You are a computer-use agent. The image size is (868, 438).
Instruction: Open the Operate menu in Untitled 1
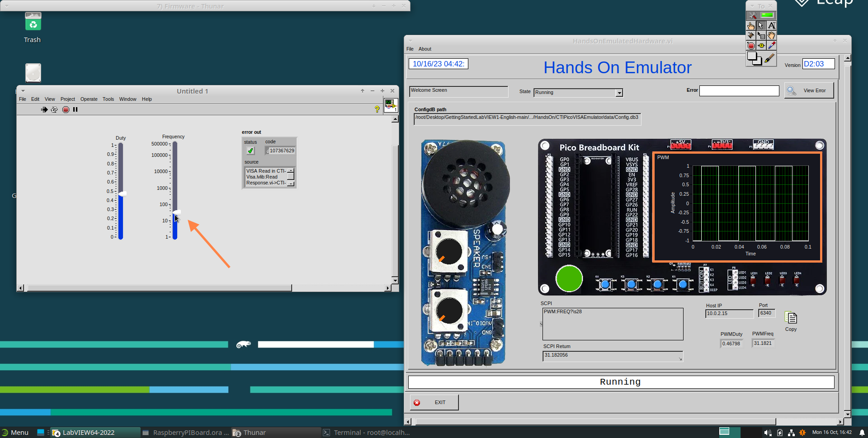click(89, 99)
